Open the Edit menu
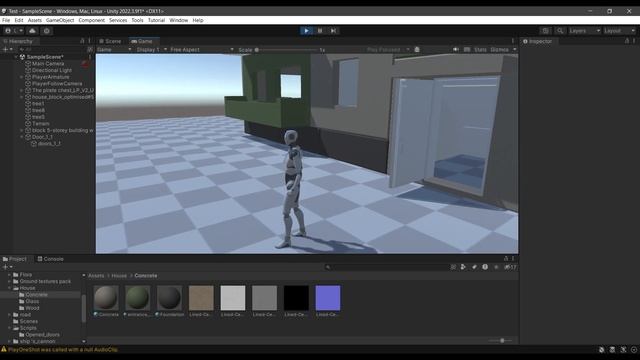This screenshot has width=640, height=360. pyautogui.click(x=19, y=20)
